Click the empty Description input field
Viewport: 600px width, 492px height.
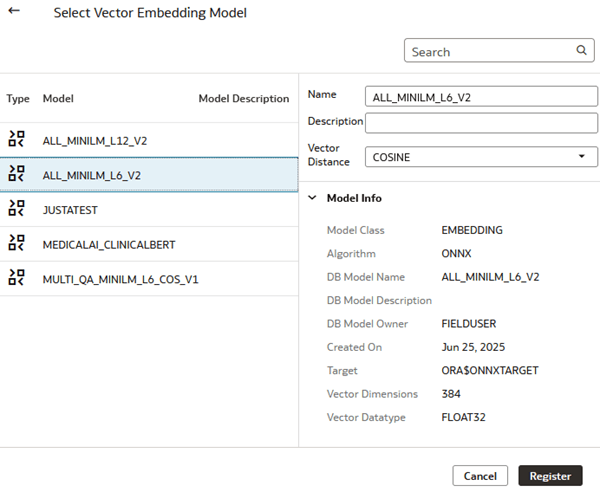[x=481, y=123]
